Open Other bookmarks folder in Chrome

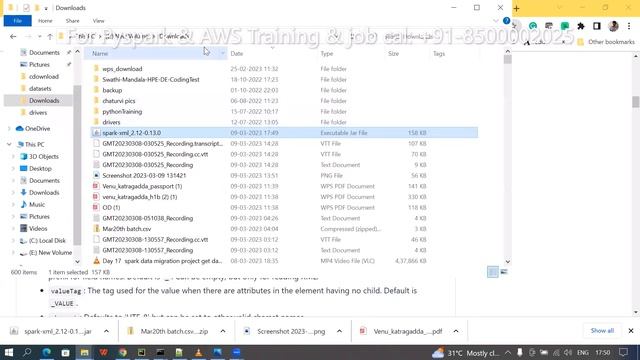pyautogui.click(x=606, y=42)
